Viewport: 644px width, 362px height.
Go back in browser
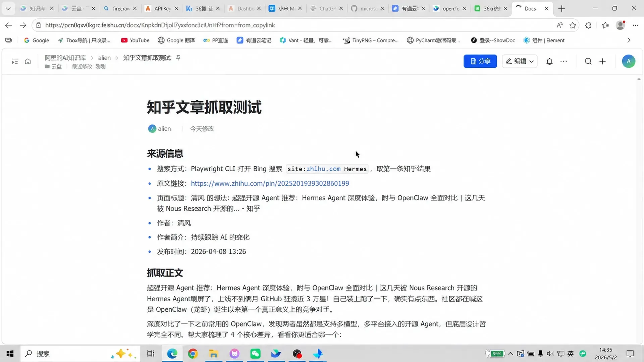9,25
